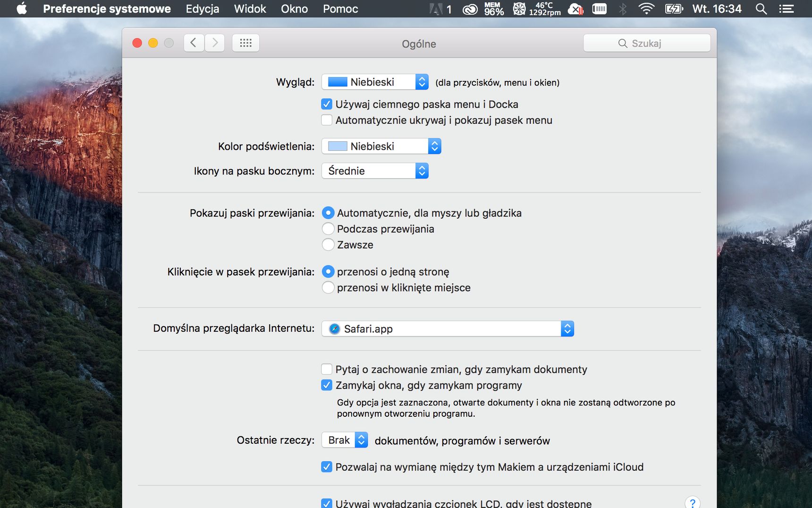Enable dark menu bar and Dock checkbox
Screen dimensions: 812x508
pyautogui.click(x=327, y=104)
